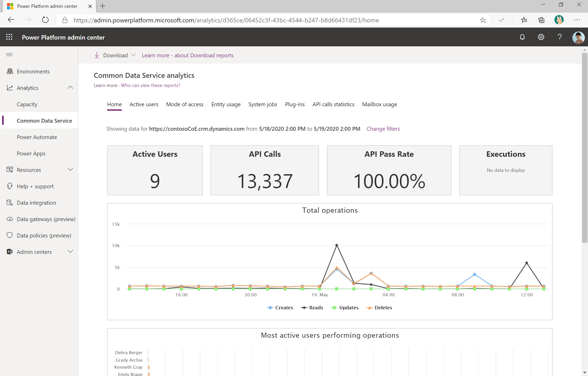Viewport: 588px width, 376px height.
Task: Select the API calls statistics tab
Action: (333, 104)
